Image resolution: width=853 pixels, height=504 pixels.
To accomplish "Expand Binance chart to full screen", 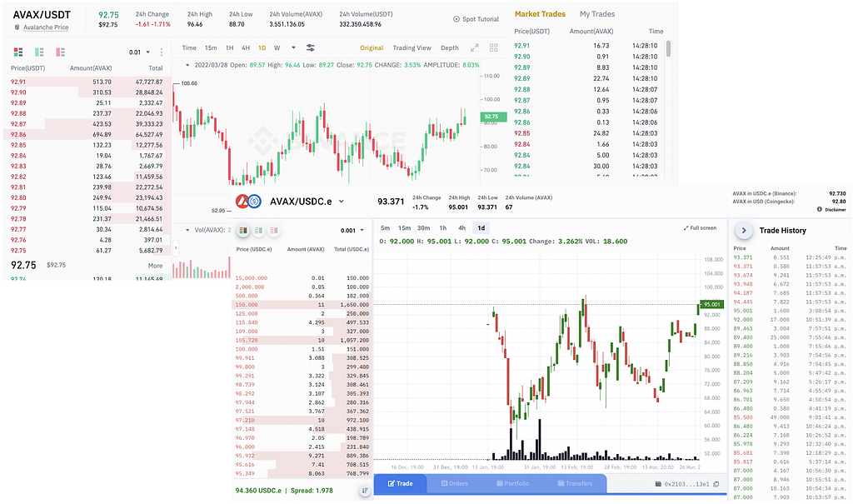I will (474, 47).
